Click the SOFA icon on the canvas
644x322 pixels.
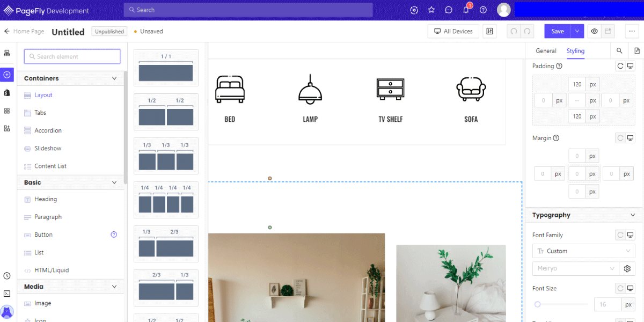[x=471, y=89]
